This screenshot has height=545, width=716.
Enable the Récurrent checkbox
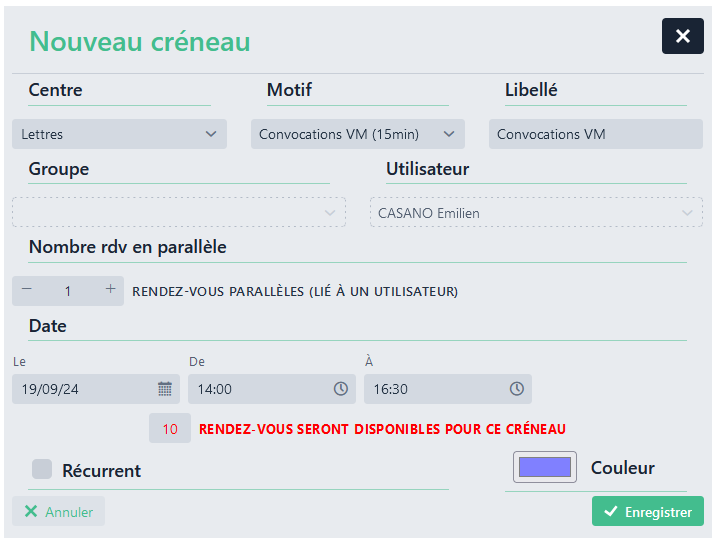42,469
